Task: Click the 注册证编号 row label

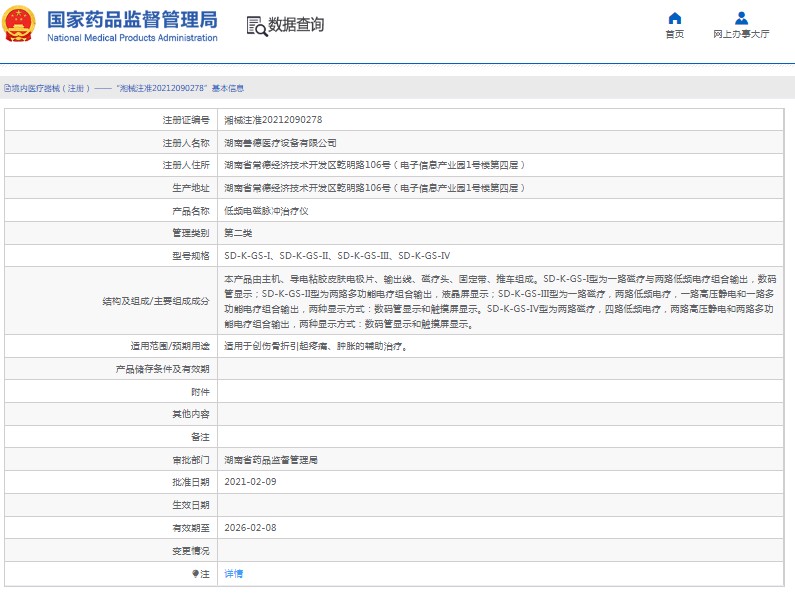Action: (186, 120)
